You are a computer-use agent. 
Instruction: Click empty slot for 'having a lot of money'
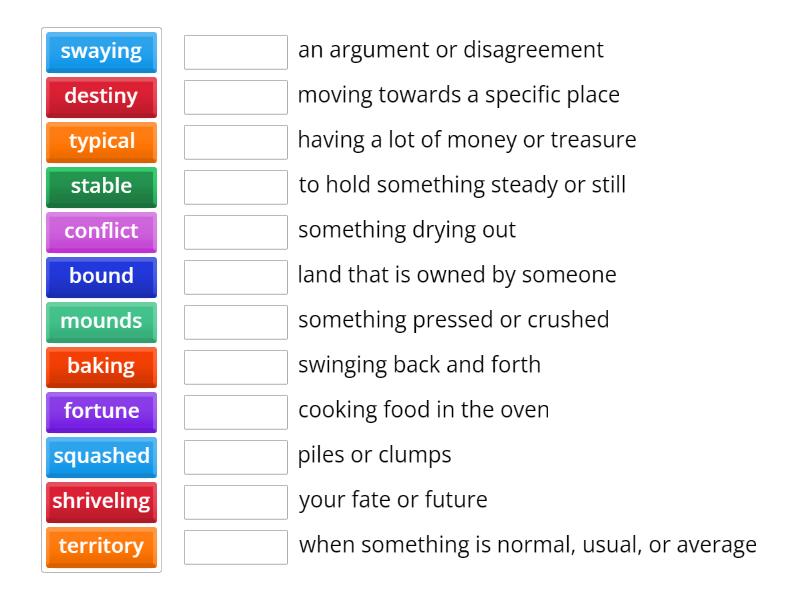point(236,142)
